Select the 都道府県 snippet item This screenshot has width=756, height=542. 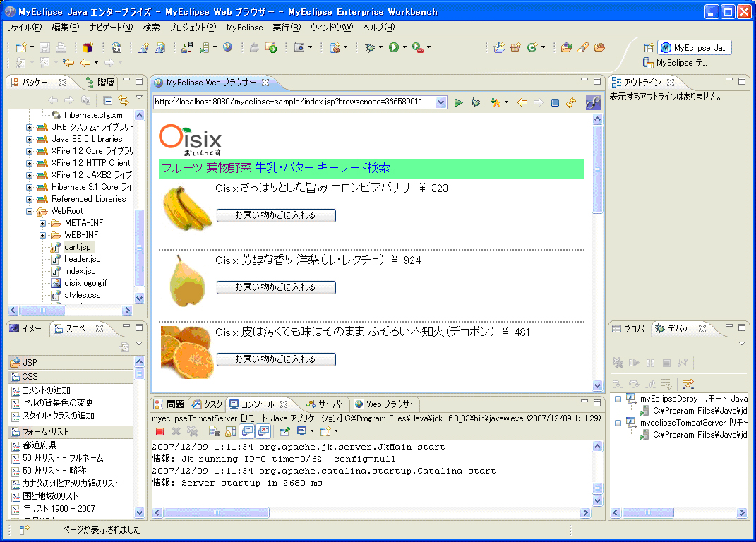click(x=40, y=445)
